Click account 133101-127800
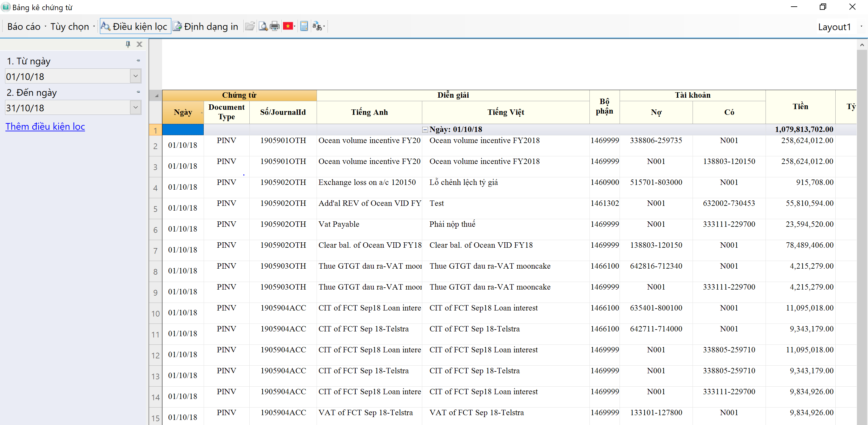This screenshot has width=868, height=425. [x=656, y=412]
